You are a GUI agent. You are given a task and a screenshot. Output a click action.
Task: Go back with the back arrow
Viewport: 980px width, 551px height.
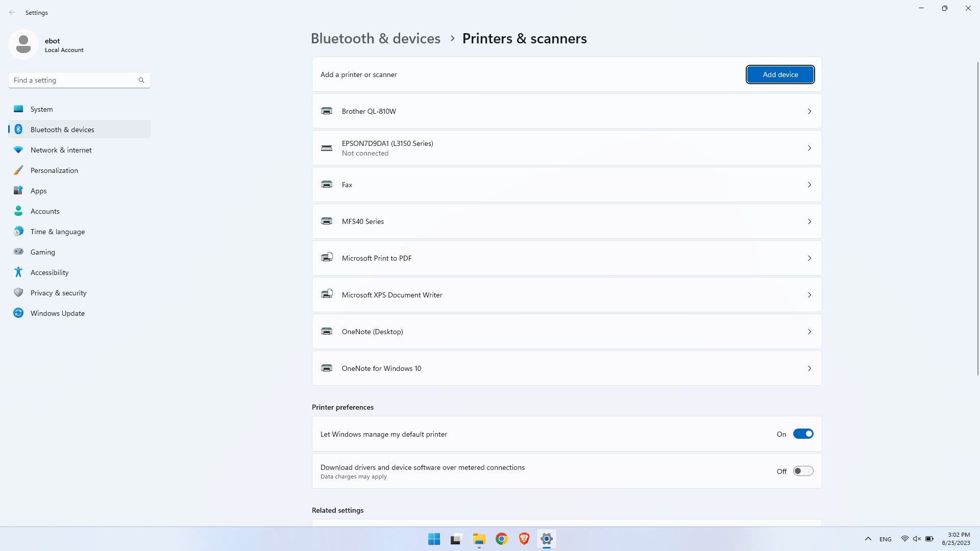pyautogui.click(x=12, y=12)
